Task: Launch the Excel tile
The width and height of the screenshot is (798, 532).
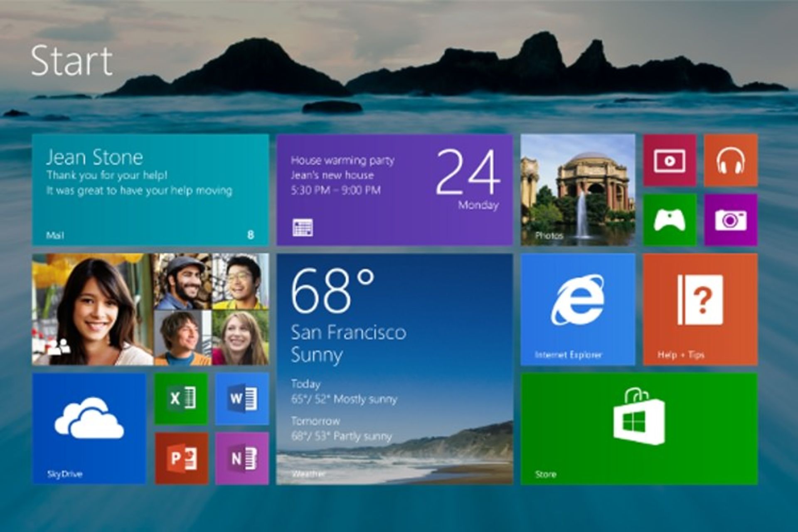Action: (181, 399)
